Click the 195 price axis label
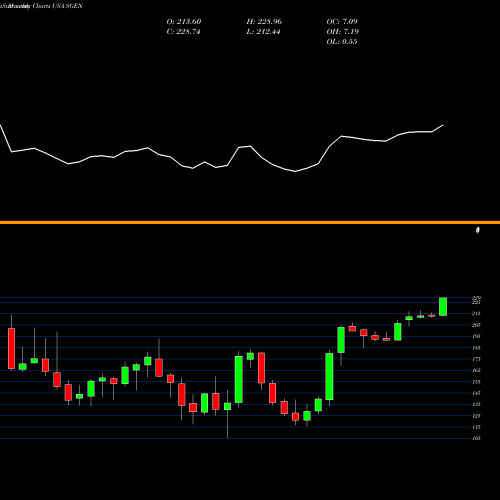 [x=477, y=336]
